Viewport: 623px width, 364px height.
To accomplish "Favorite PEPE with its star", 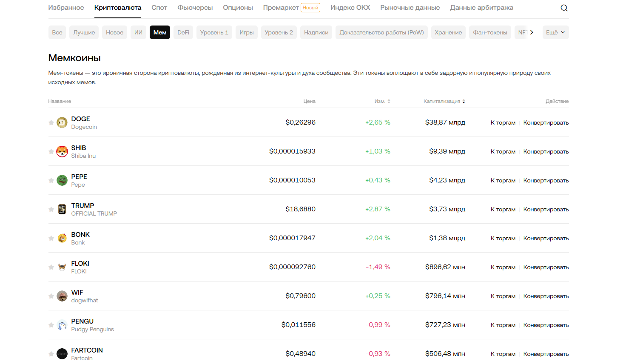I will tap(51, 180).
